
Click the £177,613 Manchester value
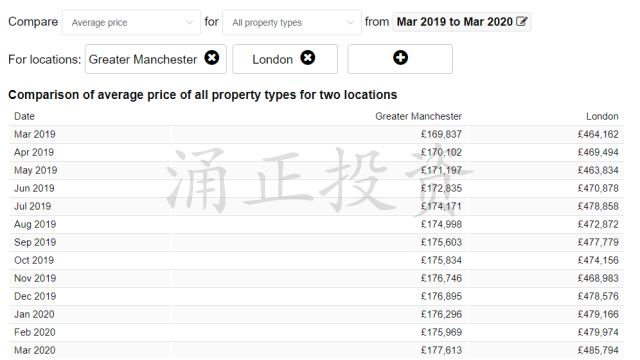(441, 350)
